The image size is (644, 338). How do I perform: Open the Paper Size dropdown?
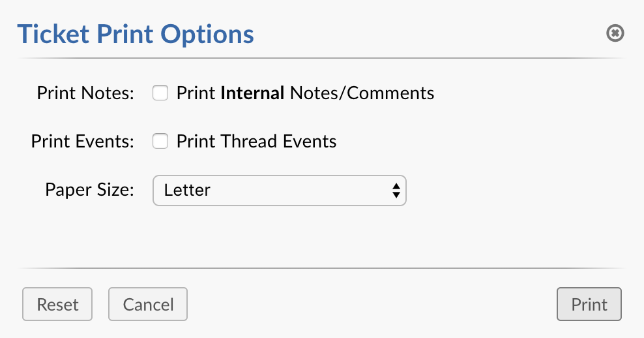(279, 191)
